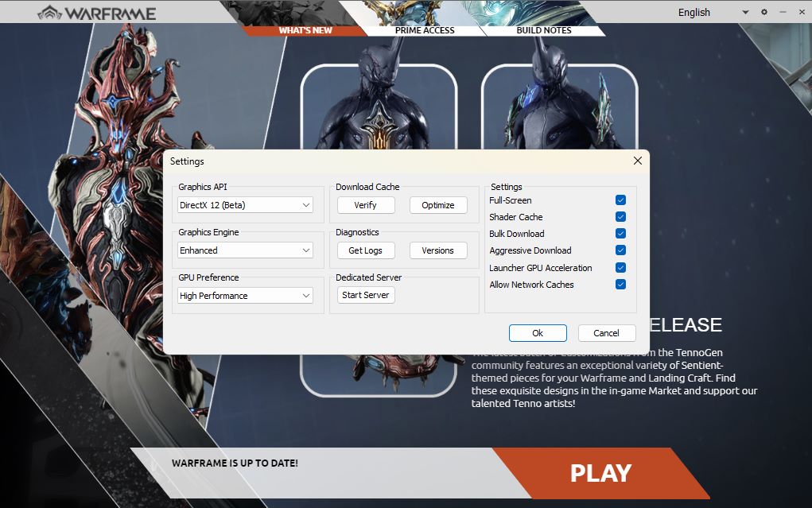Image resolution: width=812 pixels, height=508 pixels.
Task: Close the Settings dialog with the X
Action: click(x=637, y=161)
